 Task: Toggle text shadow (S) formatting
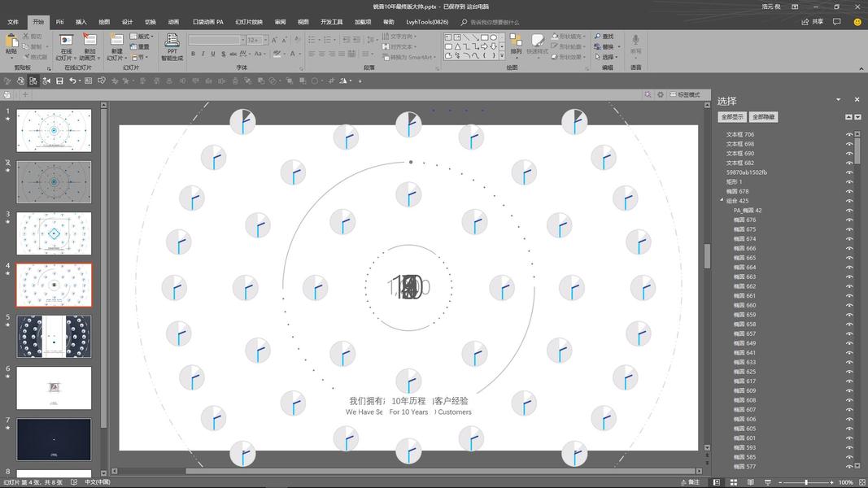223,54
